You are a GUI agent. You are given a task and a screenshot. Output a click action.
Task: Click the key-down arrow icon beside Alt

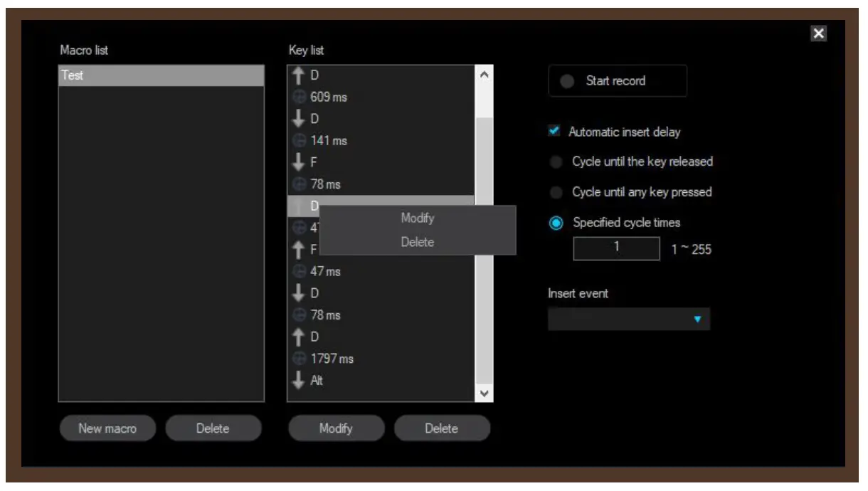click(x=299, y=381)
